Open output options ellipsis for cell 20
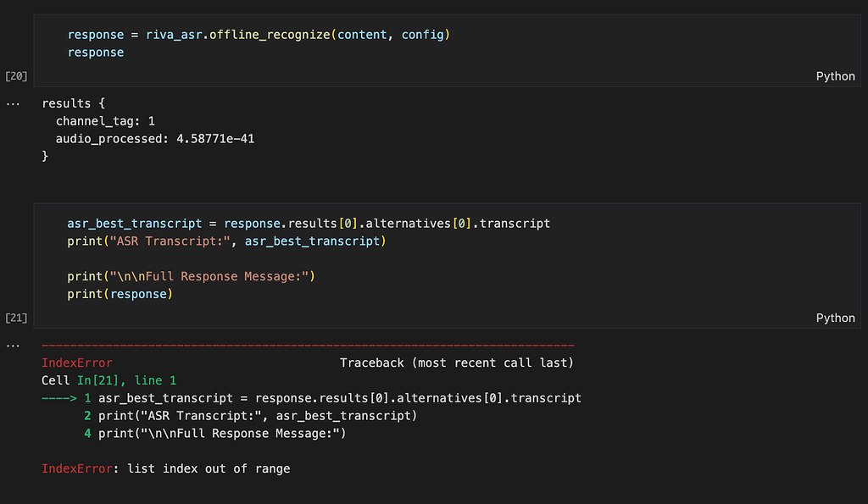This screenshot has width=868, height=504. pyautogui.click(x=13, y=103)
